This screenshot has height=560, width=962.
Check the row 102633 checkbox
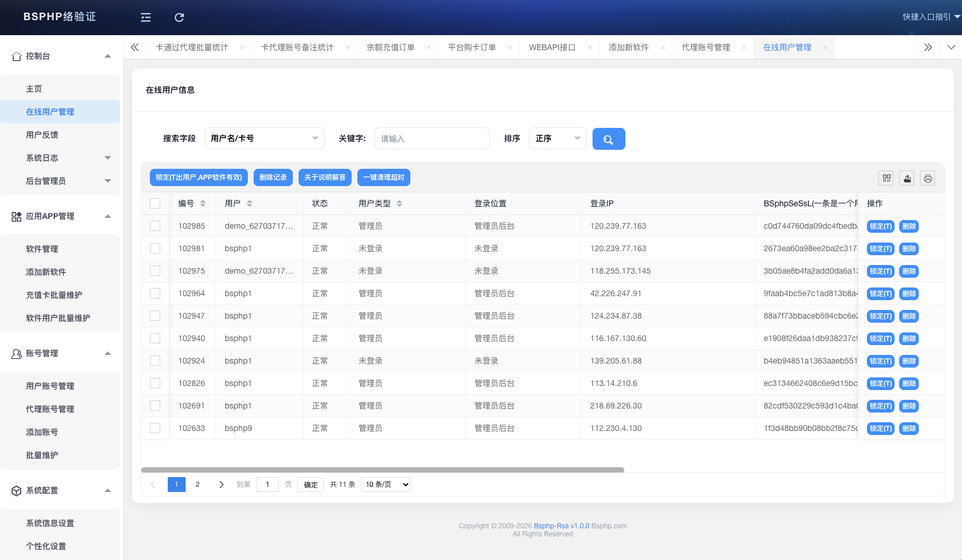(x=155, y=428)
